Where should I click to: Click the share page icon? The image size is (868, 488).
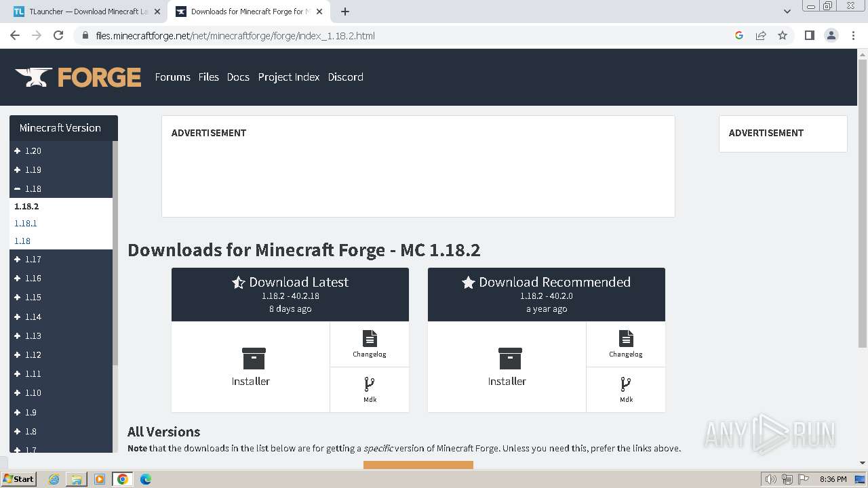pos(761,35)
